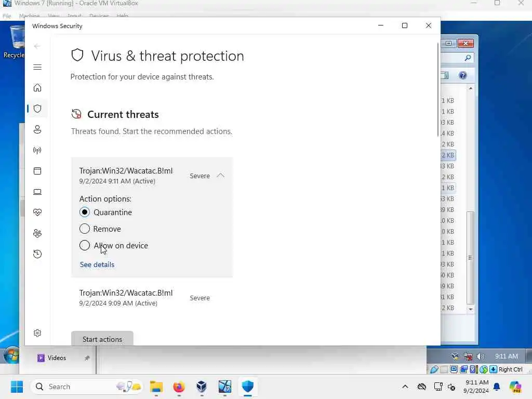This screenshot has width=532, height=399.
Task: Open App & browser control in the sidebar
Action: tap(37, 171)
